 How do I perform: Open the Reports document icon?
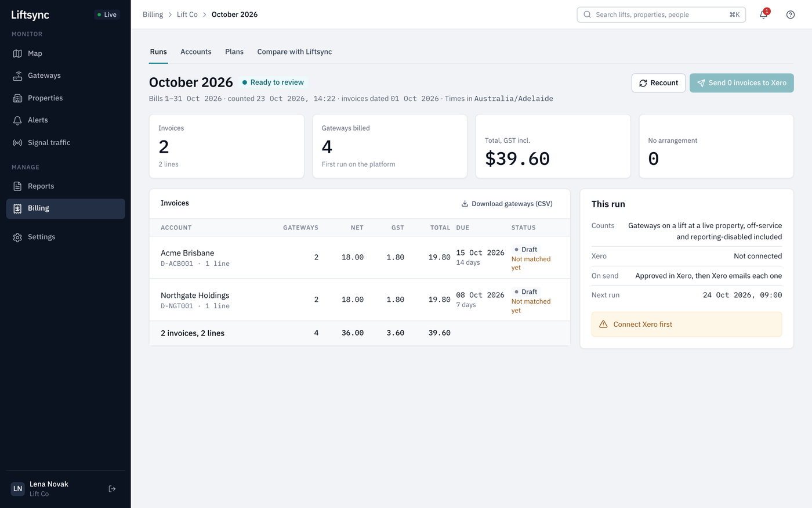(x=17, y=186)
